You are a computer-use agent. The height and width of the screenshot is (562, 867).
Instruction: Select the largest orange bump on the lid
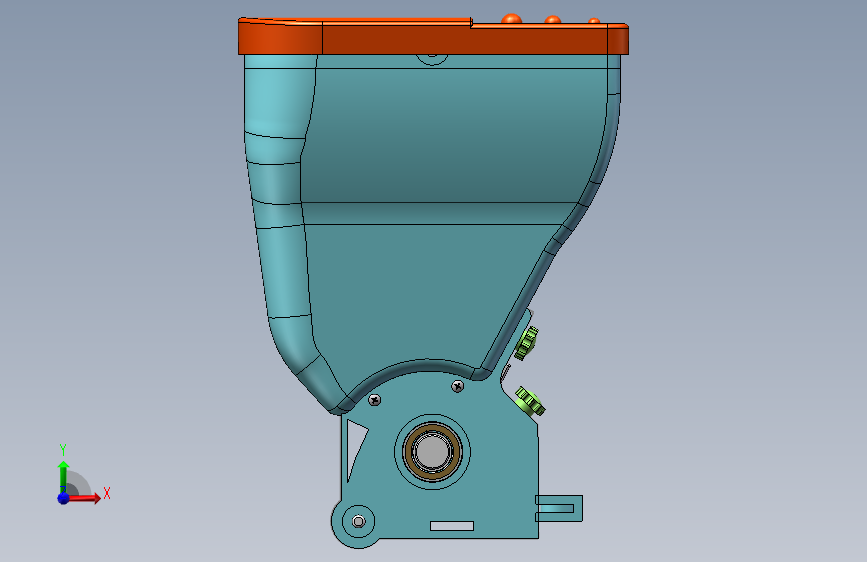coord(511,19)
